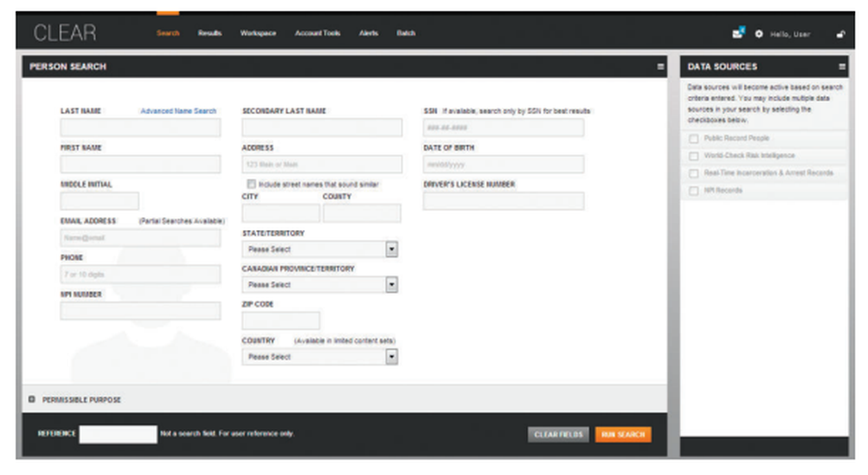Click the lock sign-out icon
Screen dimensions: 868x475
[x=840, y=34]
